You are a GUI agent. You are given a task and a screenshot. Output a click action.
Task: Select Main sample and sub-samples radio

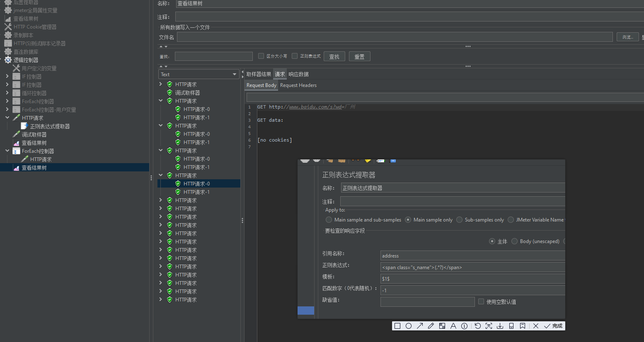click(329, 220)
